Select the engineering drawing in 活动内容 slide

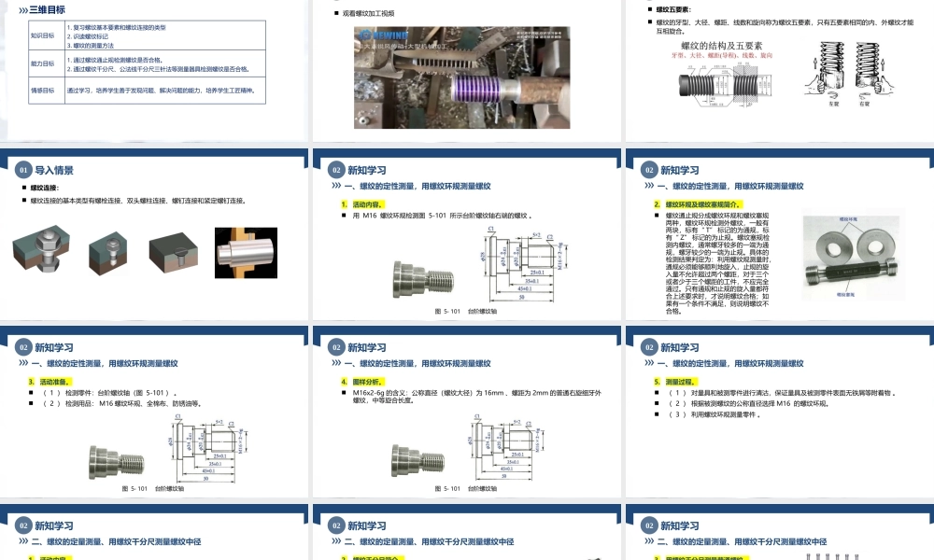pos(525,265)
